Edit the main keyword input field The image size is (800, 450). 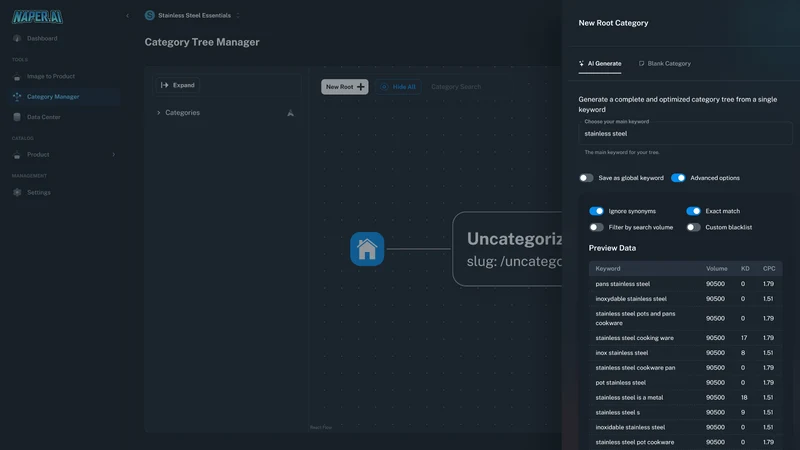point(685,134)
